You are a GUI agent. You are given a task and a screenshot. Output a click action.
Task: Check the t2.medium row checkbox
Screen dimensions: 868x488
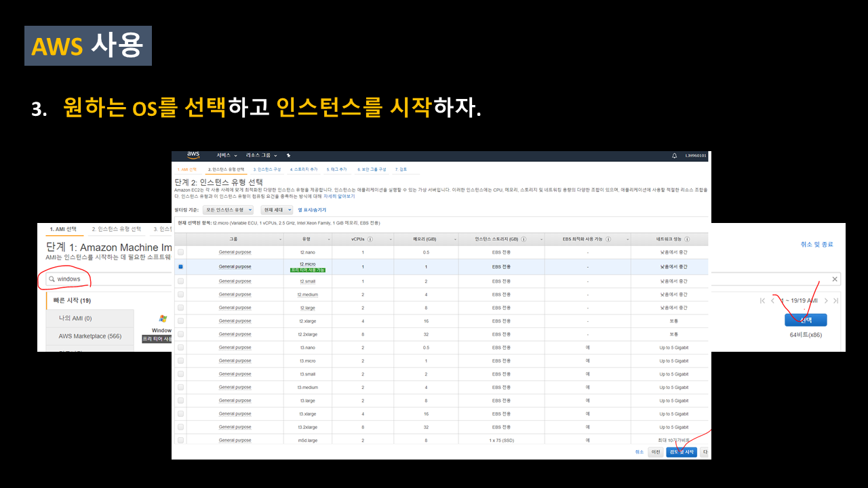click(x=180, y=295)
